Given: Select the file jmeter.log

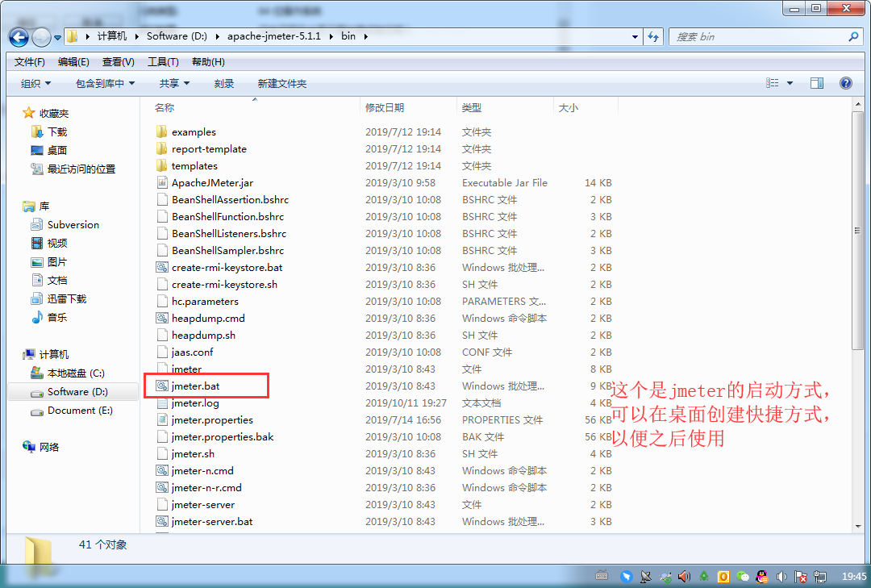Looking at the screenshot, I should [x=195, y=403].
